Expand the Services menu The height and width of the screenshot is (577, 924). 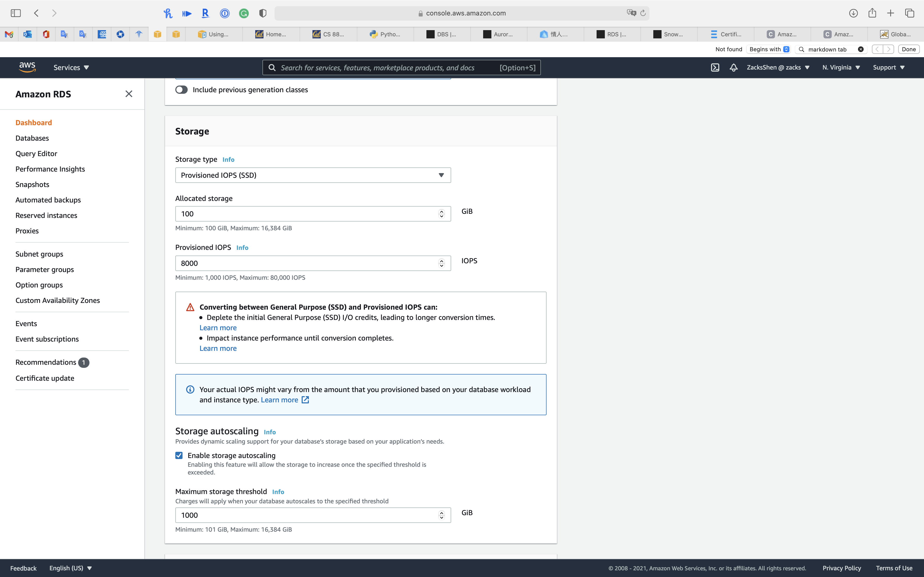(x=71, y=67)
